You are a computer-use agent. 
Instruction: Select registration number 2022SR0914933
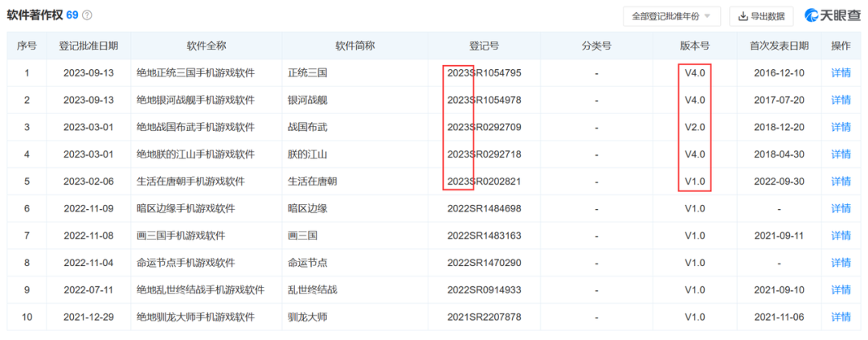[x=485, y=290]
